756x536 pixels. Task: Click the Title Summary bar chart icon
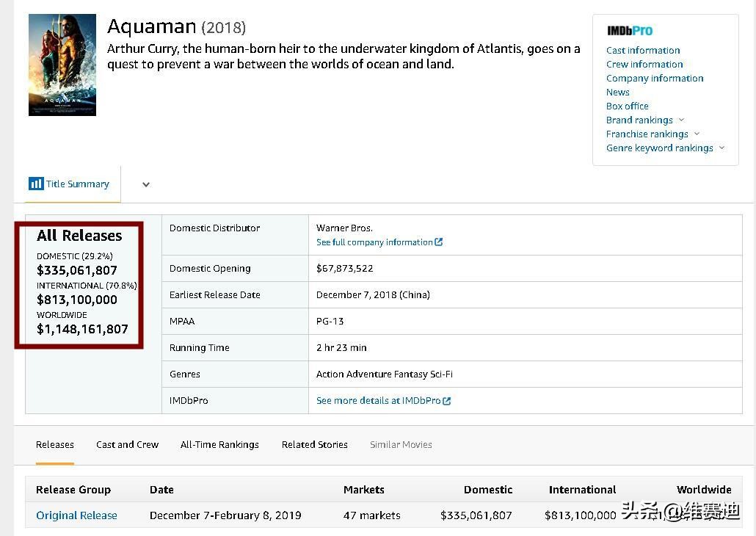click(x=36, y=184)
